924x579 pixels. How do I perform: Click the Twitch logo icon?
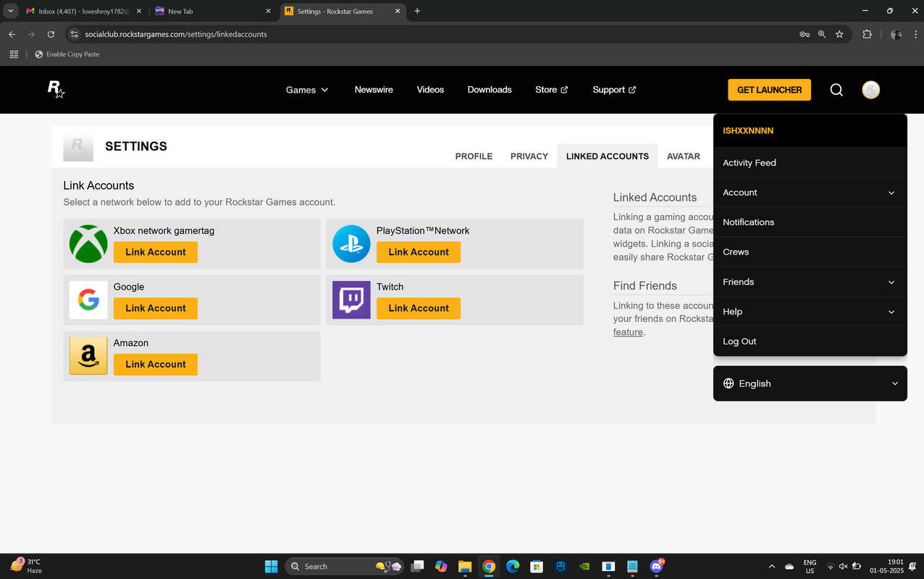tap(351, 300)
